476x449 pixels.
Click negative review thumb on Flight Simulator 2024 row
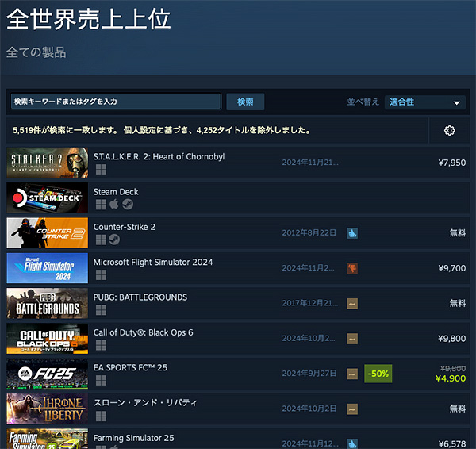coord(352,268)
